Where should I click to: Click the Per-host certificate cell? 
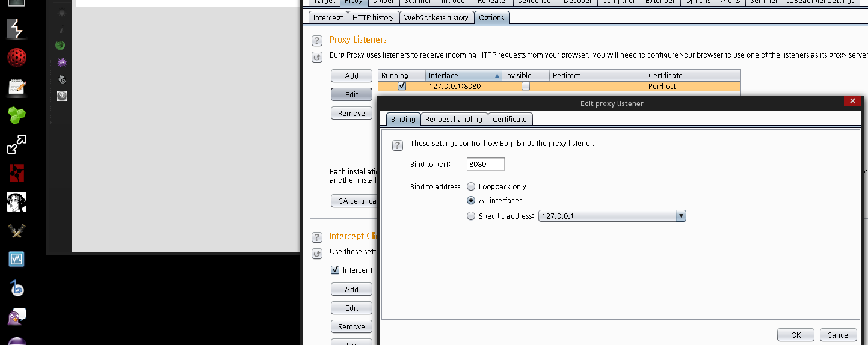tap(692, 87)
